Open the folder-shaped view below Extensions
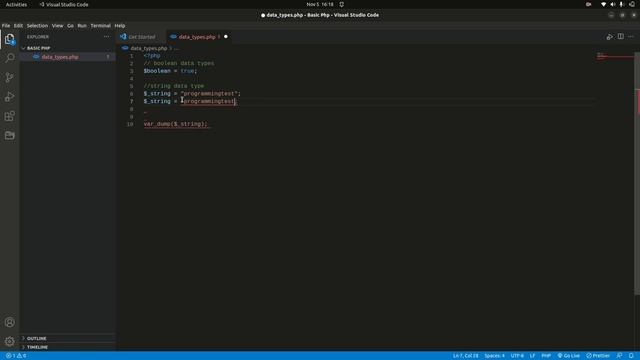The image size is (640, 360). pyautogui.click(x=9, y=135)
